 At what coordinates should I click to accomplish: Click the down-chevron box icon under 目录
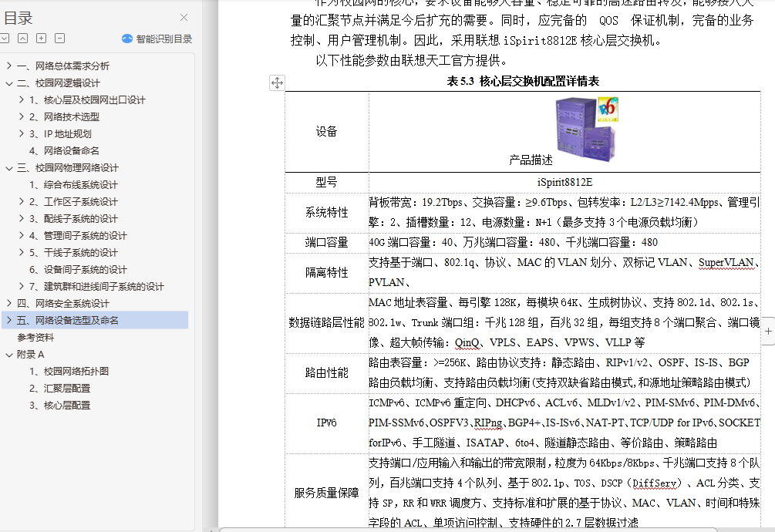point(5,39)
